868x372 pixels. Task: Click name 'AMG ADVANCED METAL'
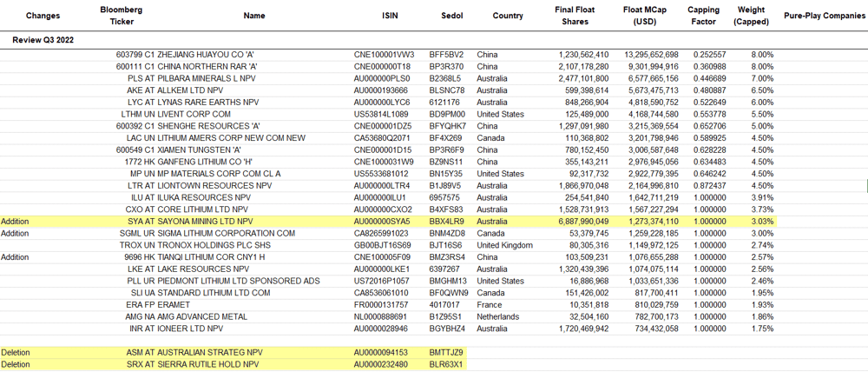tap(201, 316)
